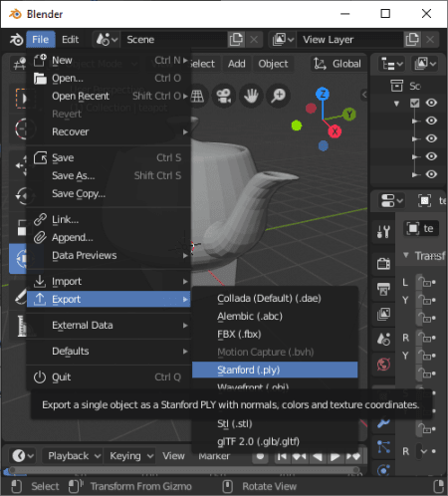
Task: Click the pan hand icon
Action: [251, 96]
